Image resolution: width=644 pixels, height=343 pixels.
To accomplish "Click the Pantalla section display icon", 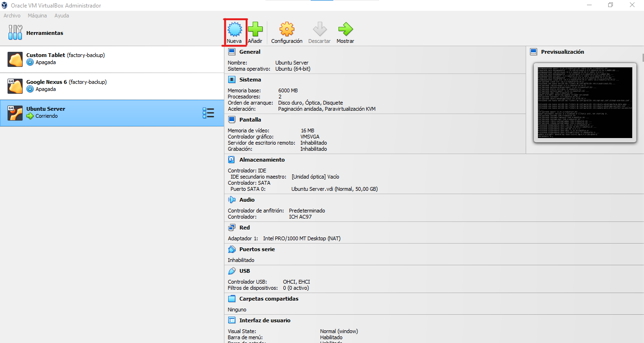I will (231, 120).
